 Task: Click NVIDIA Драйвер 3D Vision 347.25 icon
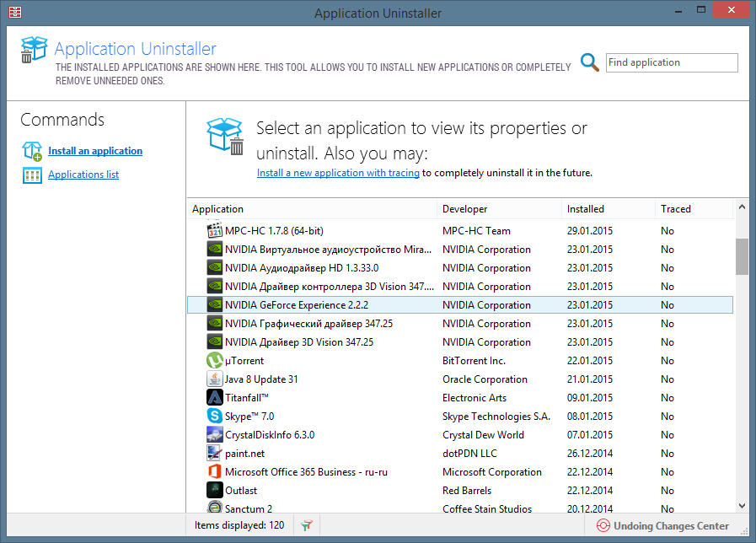pos(215,342)
